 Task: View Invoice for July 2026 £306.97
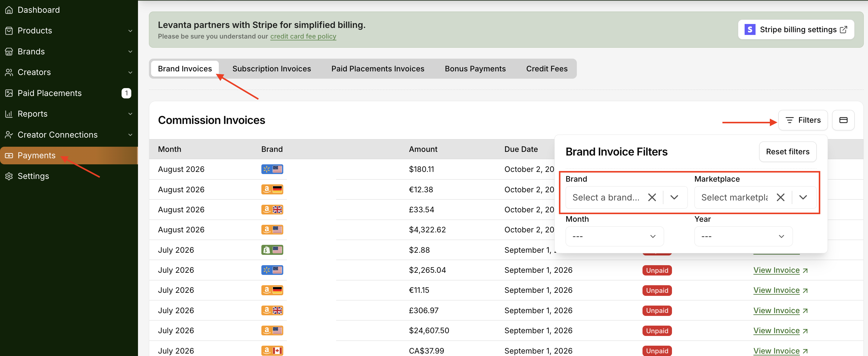pos(781,310)
